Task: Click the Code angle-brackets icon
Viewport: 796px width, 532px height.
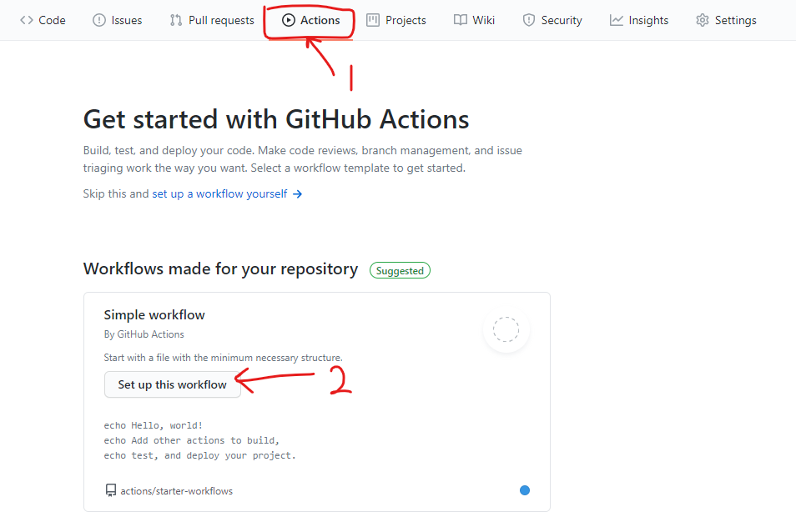Action: tap(27, 20)
